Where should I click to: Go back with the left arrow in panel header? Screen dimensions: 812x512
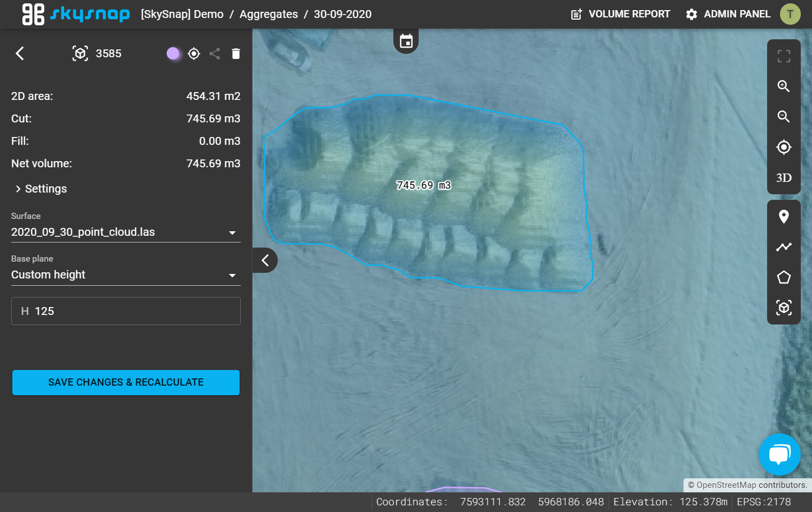pos(20,53)
